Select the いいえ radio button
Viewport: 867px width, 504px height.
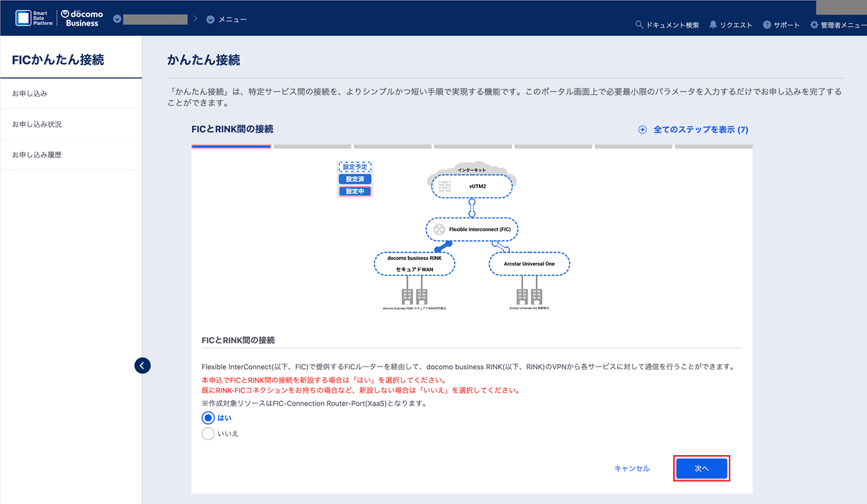point(209,434)
